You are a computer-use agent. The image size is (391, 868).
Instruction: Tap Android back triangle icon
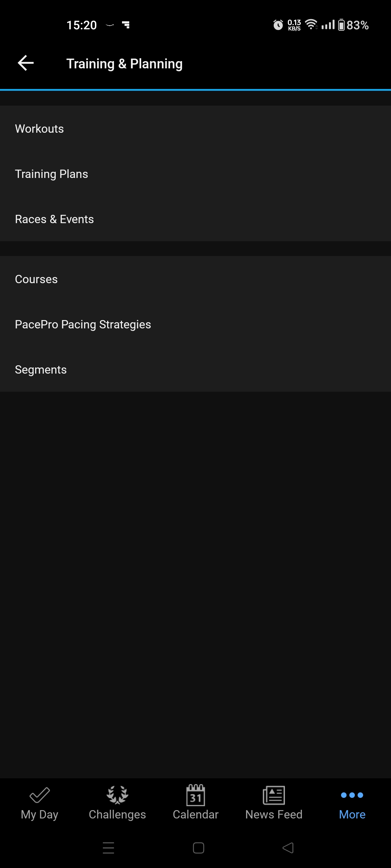(288, 848)
